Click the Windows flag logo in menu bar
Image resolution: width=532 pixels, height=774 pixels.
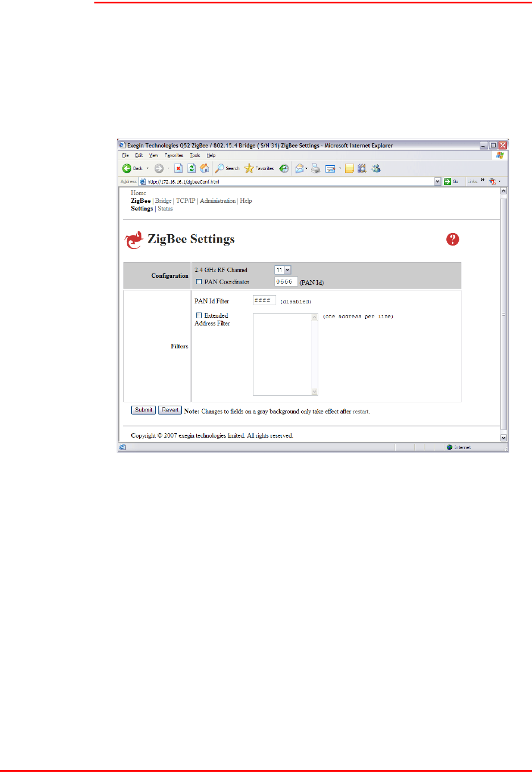tap(500, 155)
